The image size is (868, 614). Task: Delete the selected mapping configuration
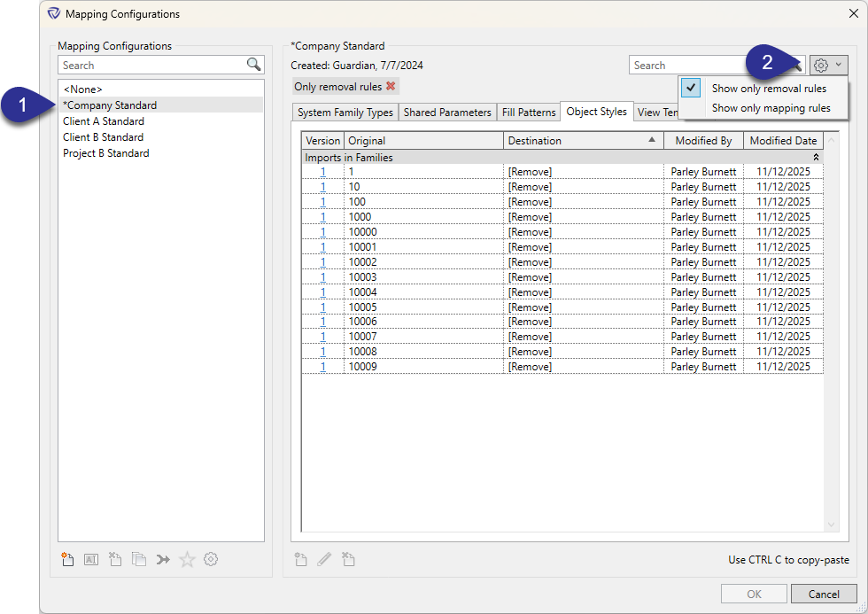(x=115, y=560)
